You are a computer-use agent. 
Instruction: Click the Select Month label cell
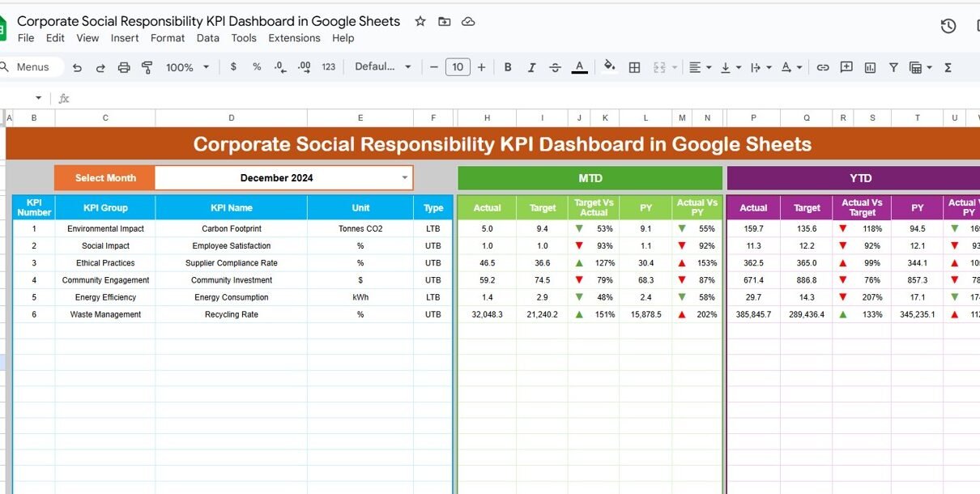[104, 178]
